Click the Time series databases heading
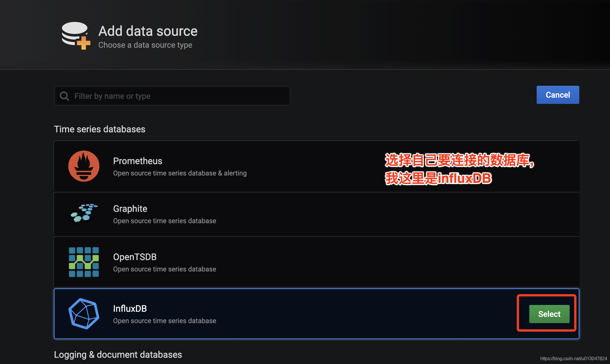This screenshot has width=610, height=364. click(99, 129)
